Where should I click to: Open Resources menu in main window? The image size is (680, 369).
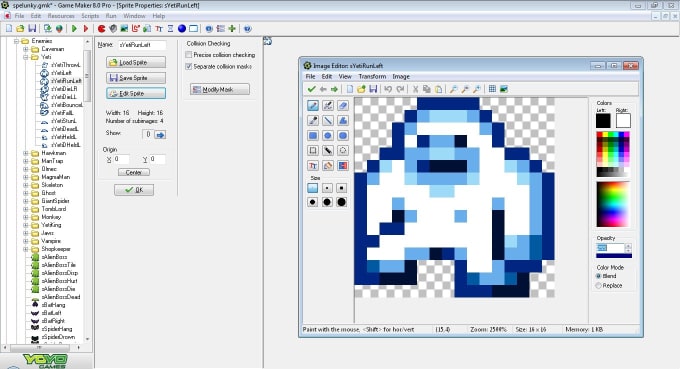tap(61, 16)
